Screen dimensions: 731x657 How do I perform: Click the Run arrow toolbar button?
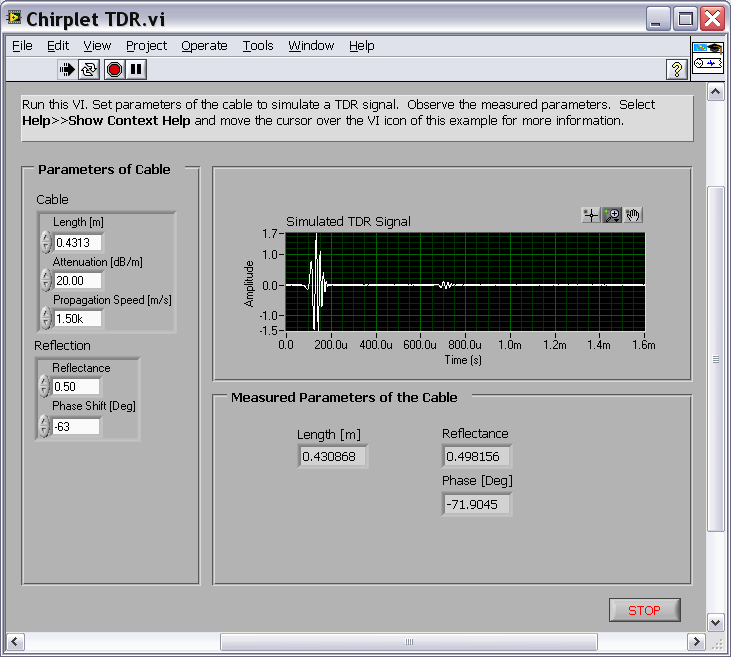(67, 69)
